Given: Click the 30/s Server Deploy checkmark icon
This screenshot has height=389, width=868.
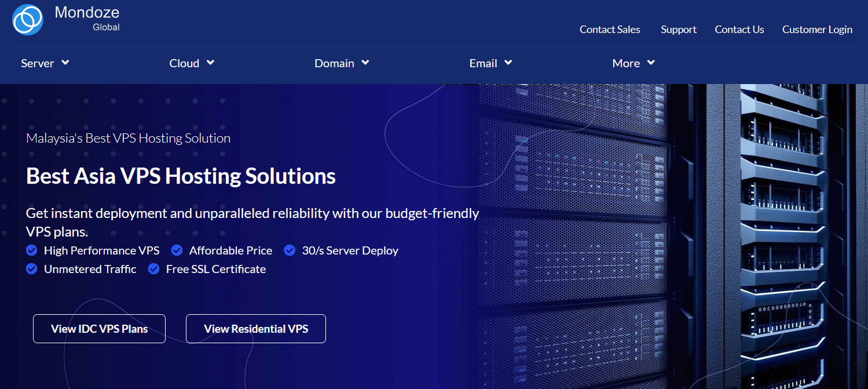Looking at the screenshot, I should 290,250.
